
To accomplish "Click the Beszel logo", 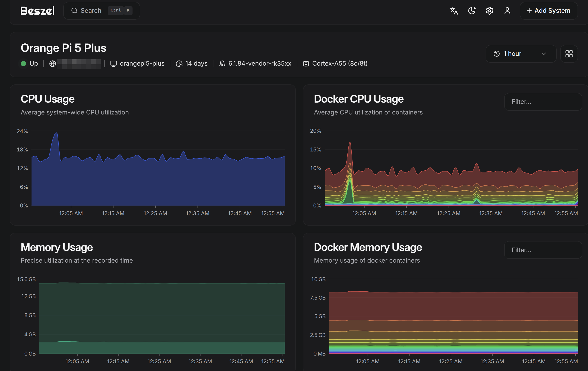I will point(38,11).
